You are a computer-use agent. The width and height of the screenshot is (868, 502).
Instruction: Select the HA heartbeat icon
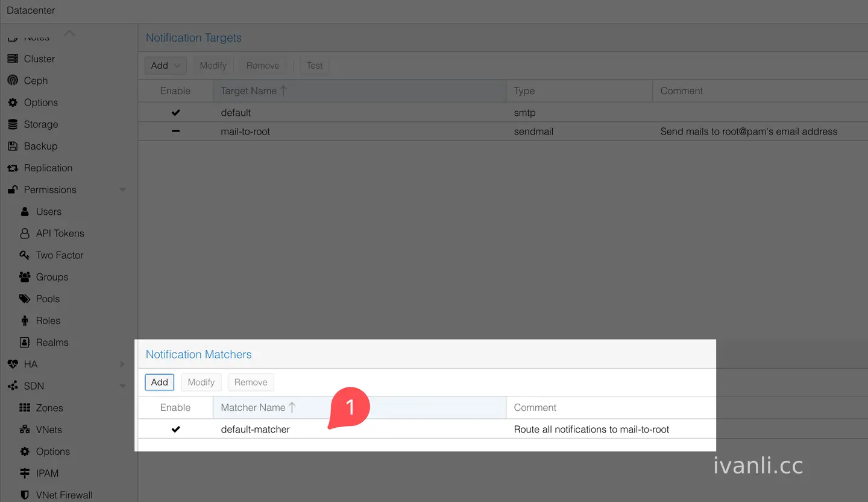(13, 364)
